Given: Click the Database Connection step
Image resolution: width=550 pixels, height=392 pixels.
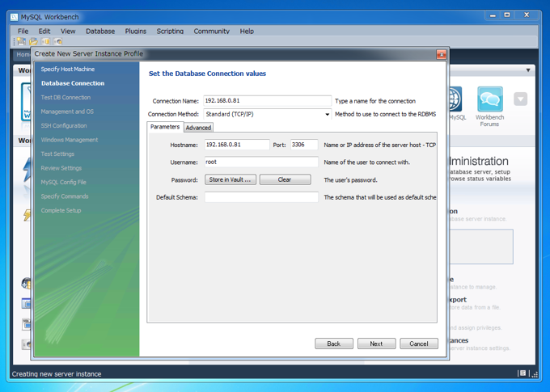Looking at the screenshot, I should (x=73, y=83).
